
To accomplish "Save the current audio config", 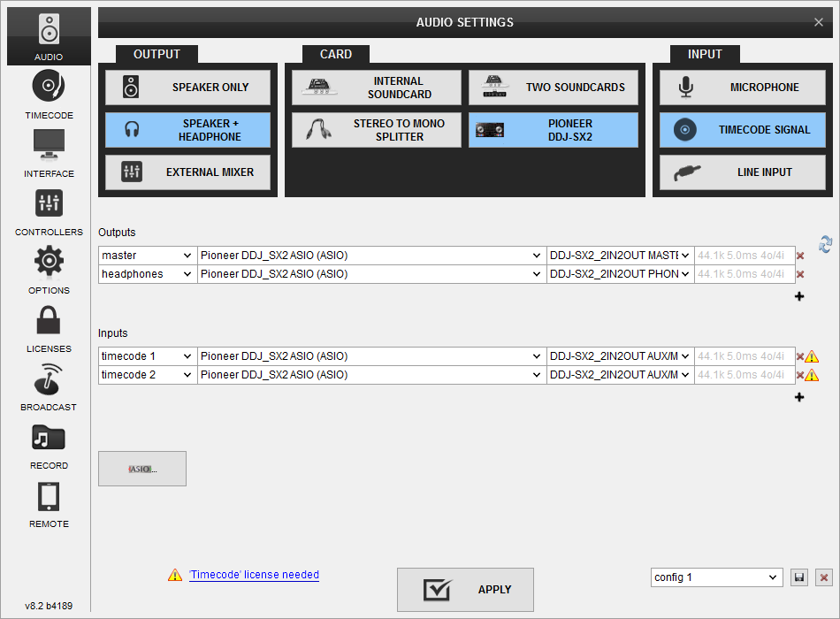I will pyautogui.click(x=799, y=577).
